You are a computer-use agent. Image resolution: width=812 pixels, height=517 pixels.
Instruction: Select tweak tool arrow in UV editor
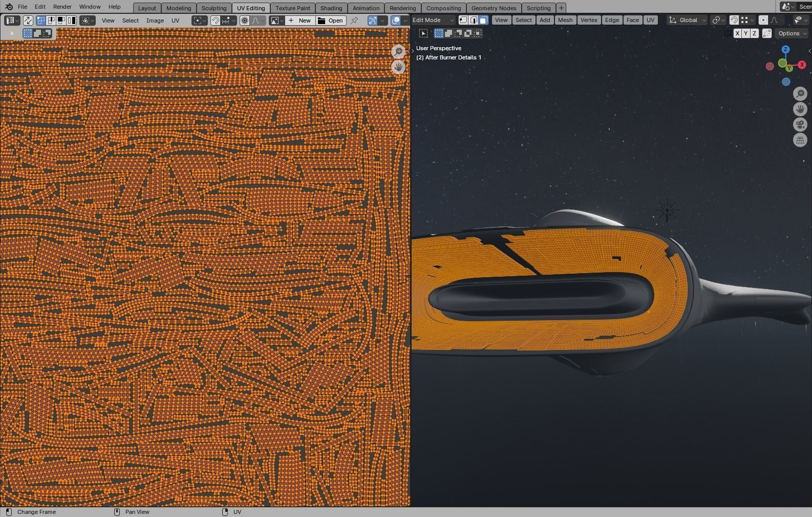[12, 33]
